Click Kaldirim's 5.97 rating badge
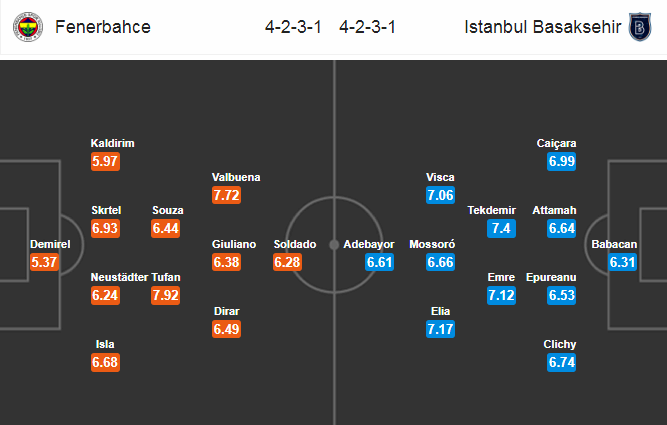Viewport: 667px width, 425px height. (x=105, y=162)
